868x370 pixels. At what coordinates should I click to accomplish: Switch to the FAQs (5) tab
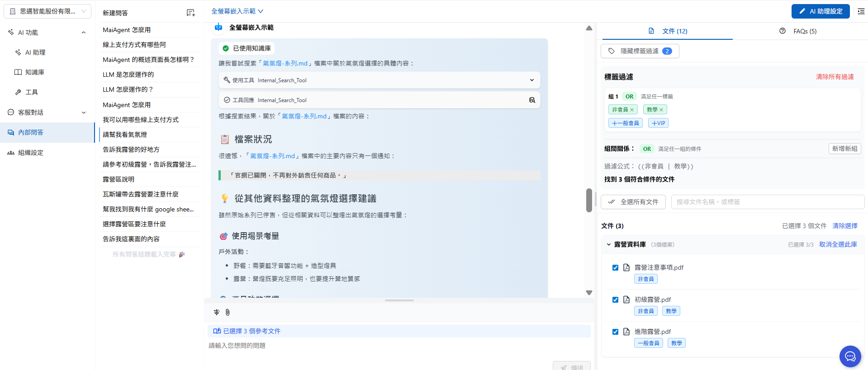tap(799, 31)
